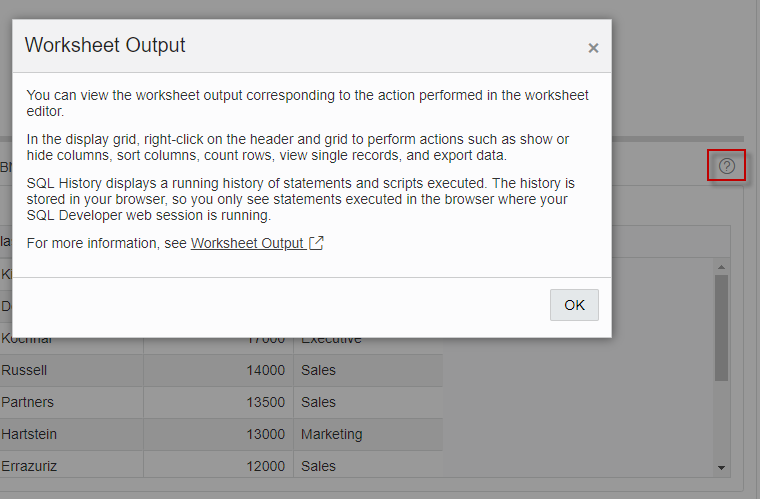This screenshot has width=760, height=499.
Task: Click the Worksheet Output dialog title
Action: click(x=105, y=45)
